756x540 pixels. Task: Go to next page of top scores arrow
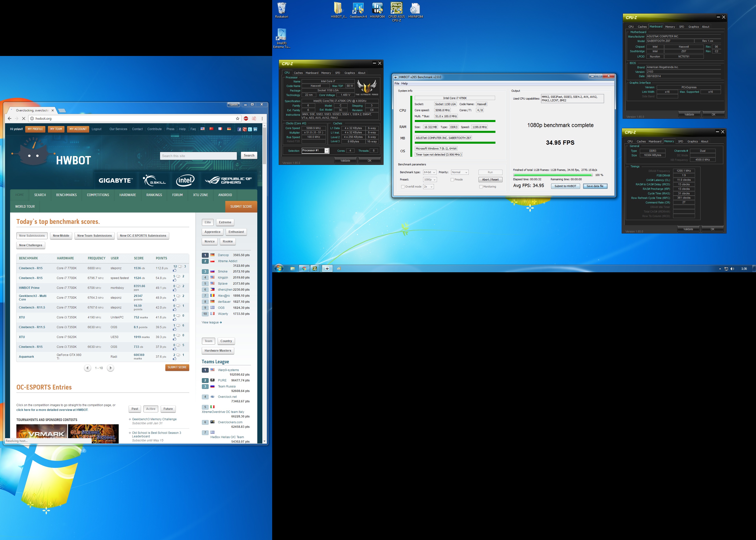coord(111,368)
